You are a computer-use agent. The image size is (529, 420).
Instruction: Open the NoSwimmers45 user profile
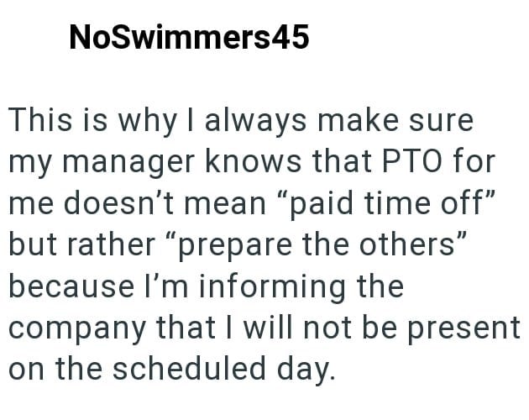pos(189,37)
